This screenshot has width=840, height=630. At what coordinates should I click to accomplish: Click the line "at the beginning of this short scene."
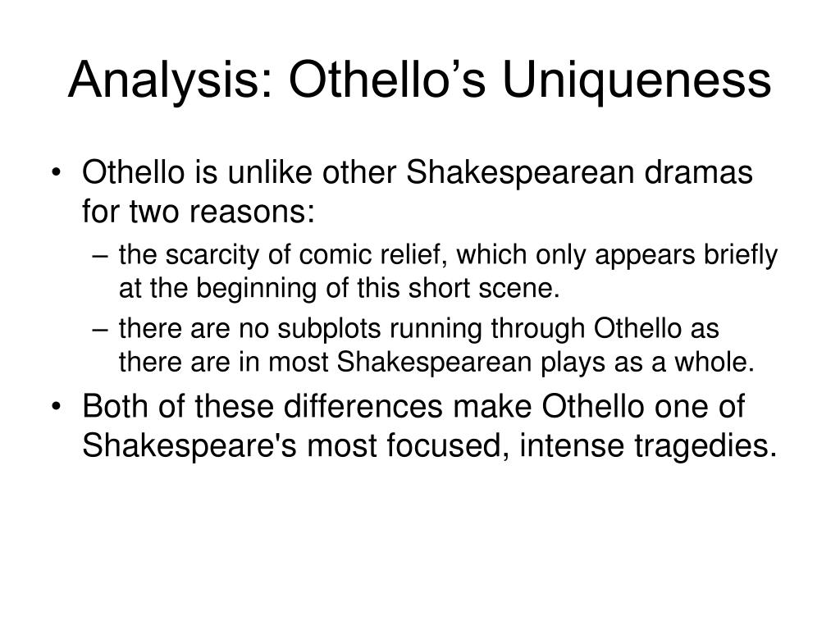pyautogui.click(x=339, y=288)
